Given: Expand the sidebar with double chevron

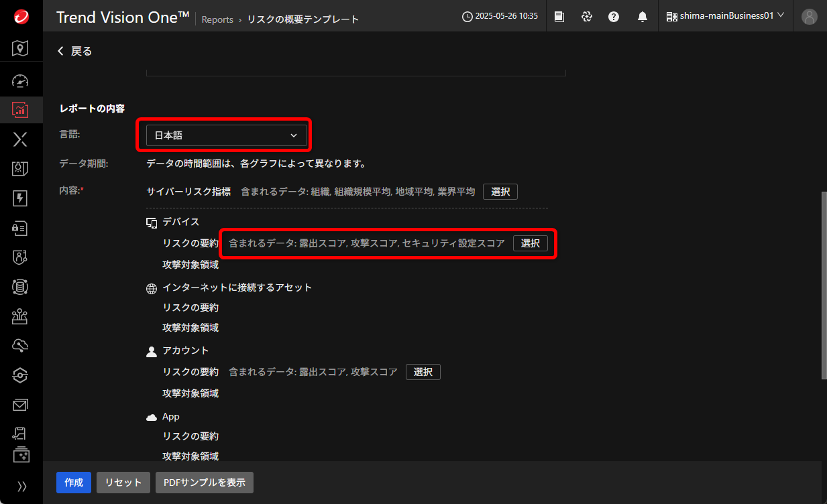Looking at the screenshot, I should click(x=21, y=487).
